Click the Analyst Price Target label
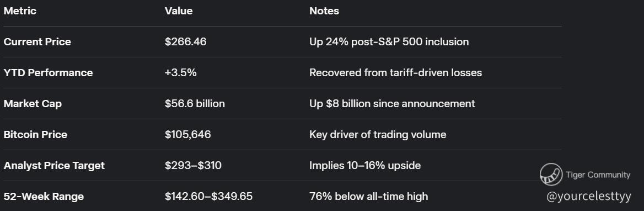 point(54,165)
